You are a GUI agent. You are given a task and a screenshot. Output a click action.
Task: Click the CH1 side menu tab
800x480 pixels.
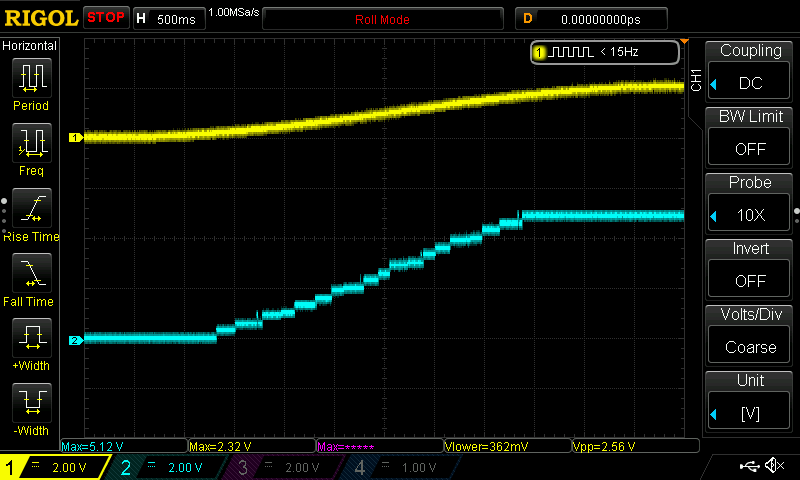click(x=696, y=81)
